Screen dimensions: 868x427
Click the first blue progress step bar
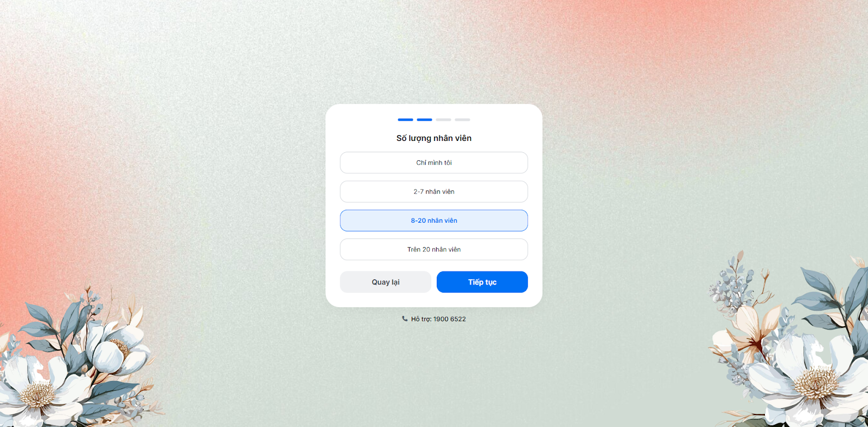[x=405, y=119]
